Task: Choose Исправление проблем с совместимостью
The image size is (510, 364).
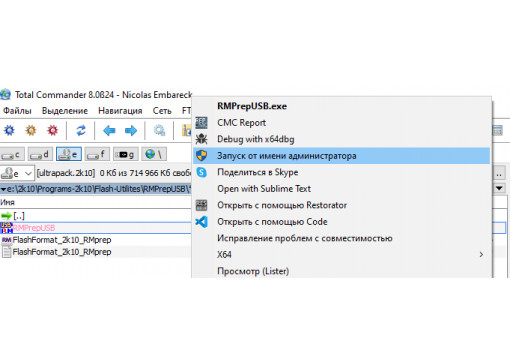Action: 342,238
